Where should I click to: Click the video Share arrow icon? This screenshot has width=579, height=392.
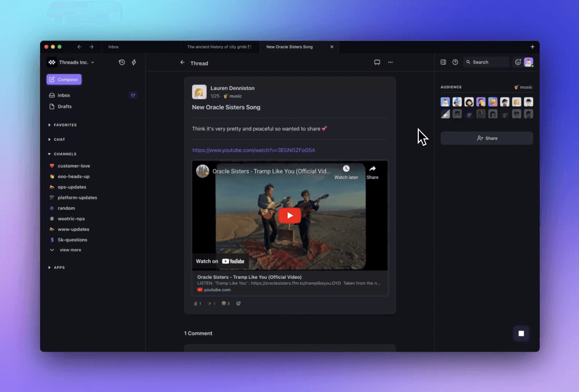point(373,168)
